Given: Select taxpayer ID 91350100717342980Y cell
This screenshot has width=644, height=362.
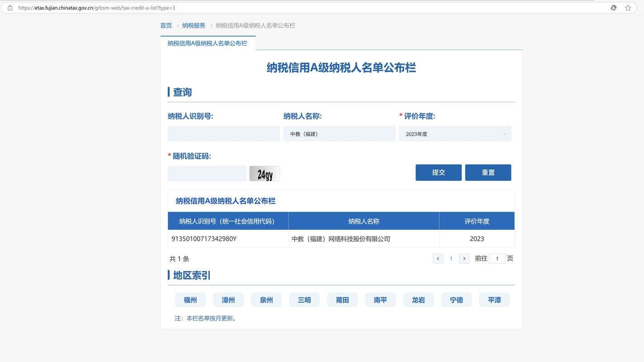Looking at the screenshot, I should pyautogui.click(x=228, y=238).
